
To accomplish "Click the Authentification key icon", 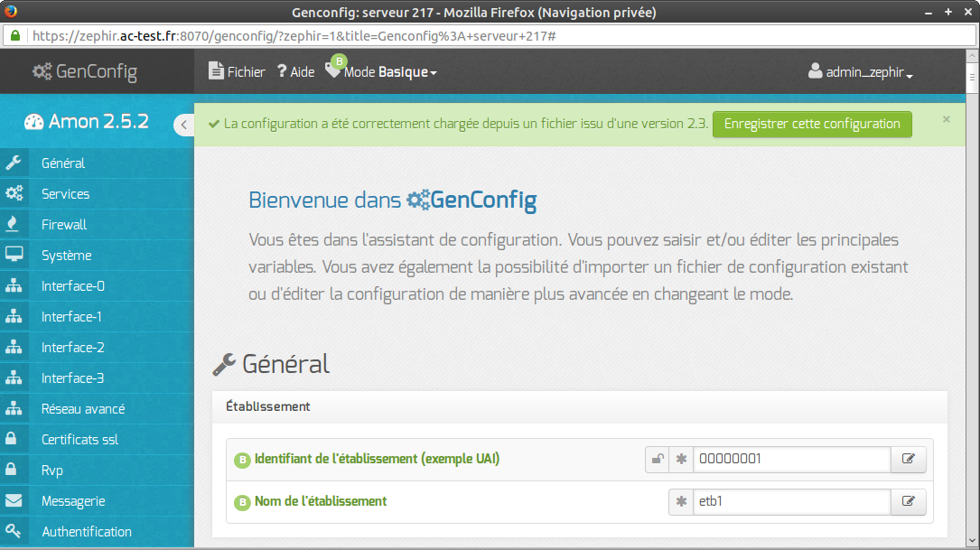I will pyautogui.click(x=14, y=531).
